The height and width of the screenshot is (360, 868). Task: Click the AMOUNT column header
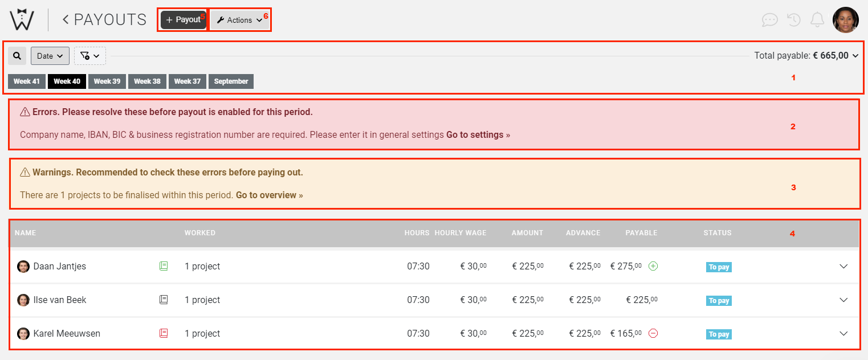pyautogui.click(x=527, y=233)
